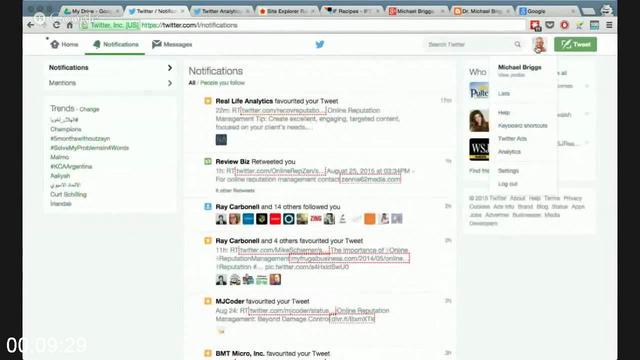Open the BMT Micro, Inc. name link

coord(240,353)
